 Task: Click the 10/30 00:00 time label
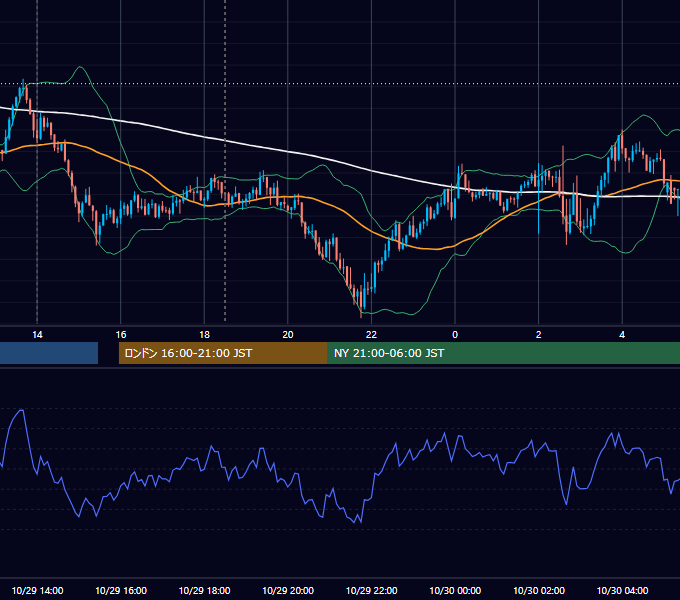pyautogui.click(x=455, y=590)
